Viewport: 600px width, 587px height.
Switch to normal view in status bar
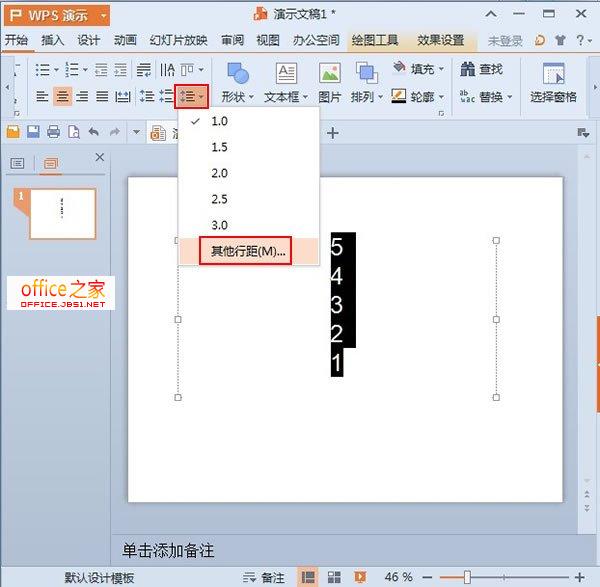click(x=308, y=577)
